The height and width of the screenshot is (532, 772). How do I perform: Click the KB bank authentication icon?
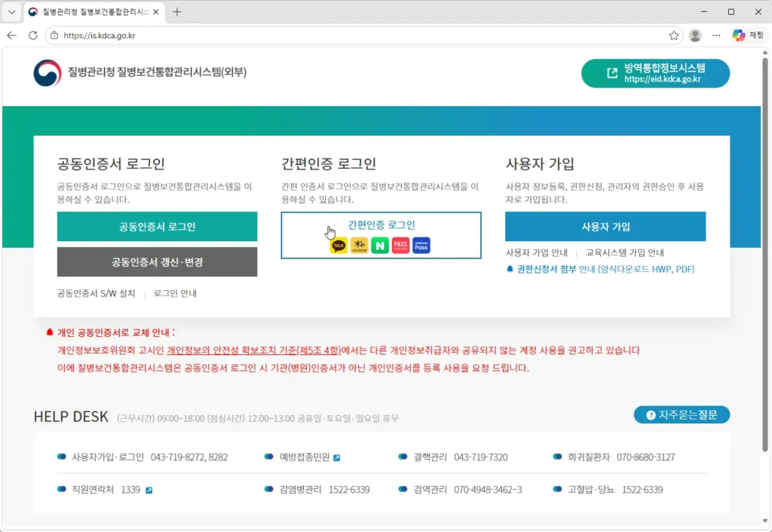tap(360, 245)
